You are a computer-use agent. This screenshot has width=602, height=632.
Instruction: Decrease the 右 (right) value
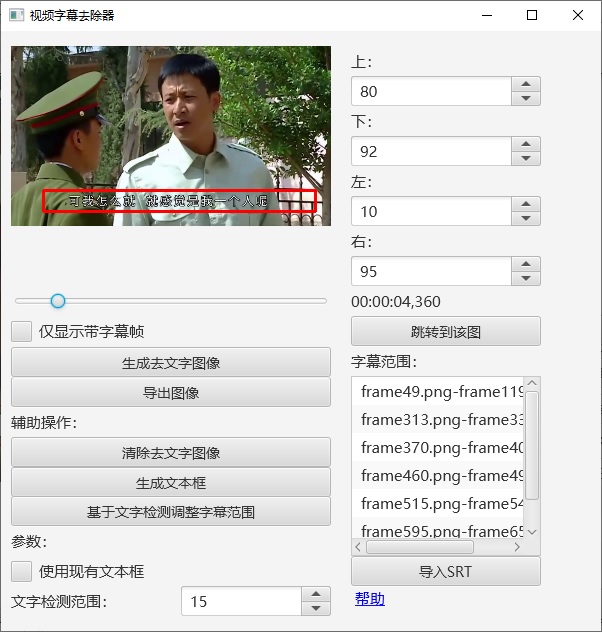(x=526, y=279)
